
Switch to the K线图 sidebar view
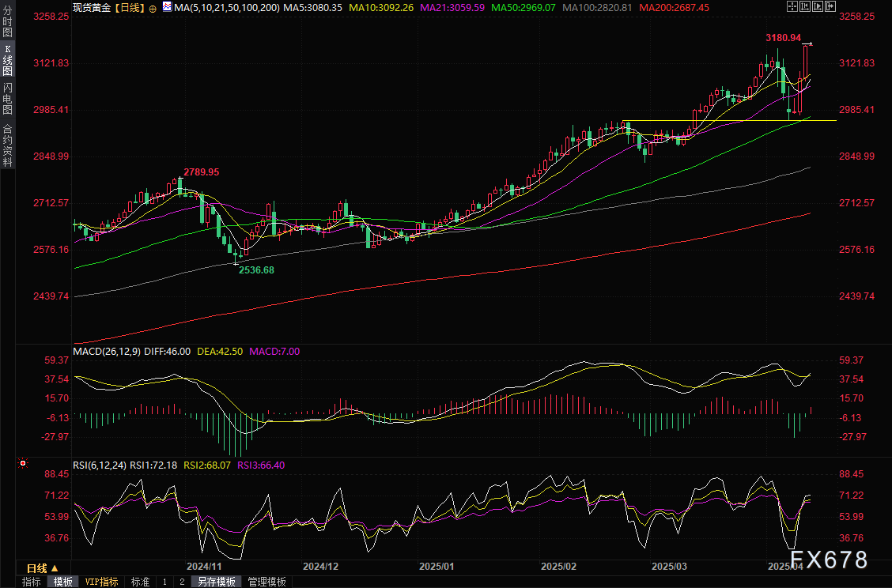click(x=7, y=60)
